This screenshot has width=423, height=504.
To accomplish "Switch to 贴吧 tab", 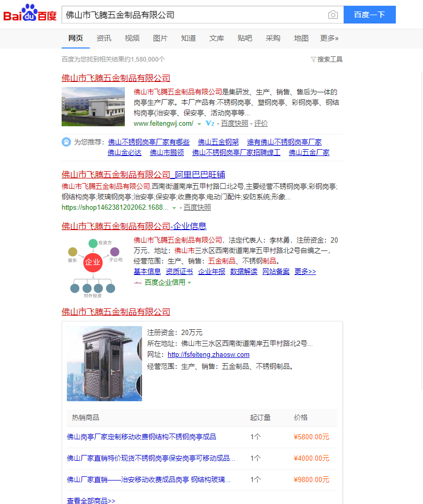I will tap(245, 38).
